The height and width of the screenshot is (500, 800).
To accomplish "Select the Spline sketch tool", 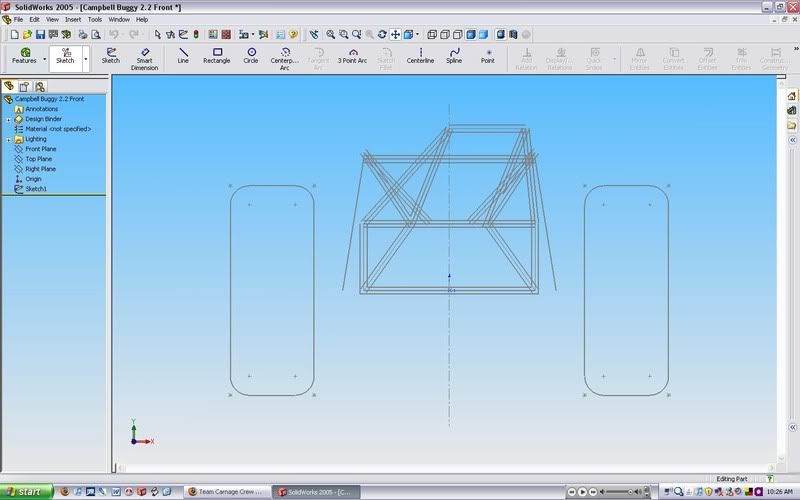I will (454, 56).
